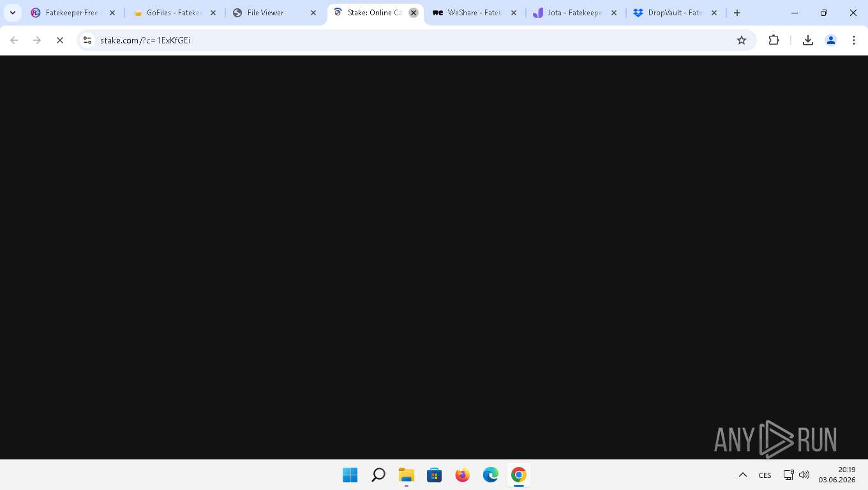Go forward one page
The image size is (868, 490).
click(x=37, y=40)
